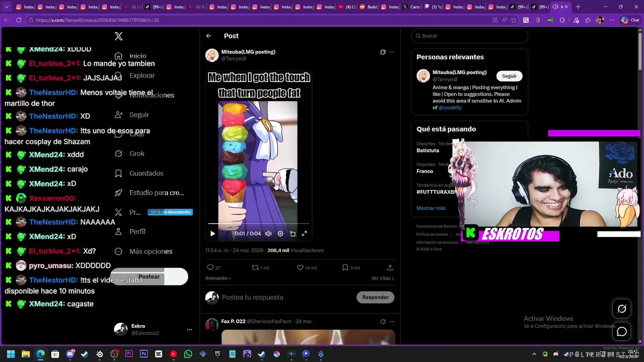The height and width of the screenshot is (362, 644).
Task: Open the Franco trending topic
Action: click(425, 171)
